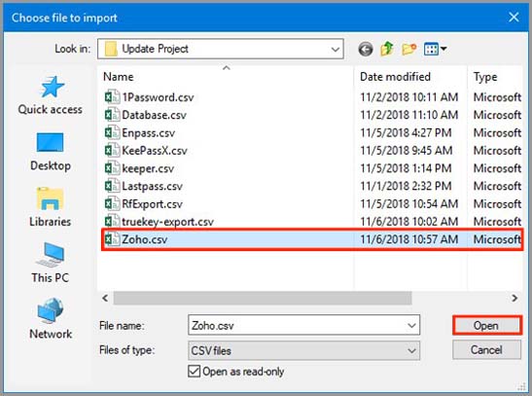Open Network location in sidebar
Viewport: 532px width, 396px height.
click(x=51, y=319)
